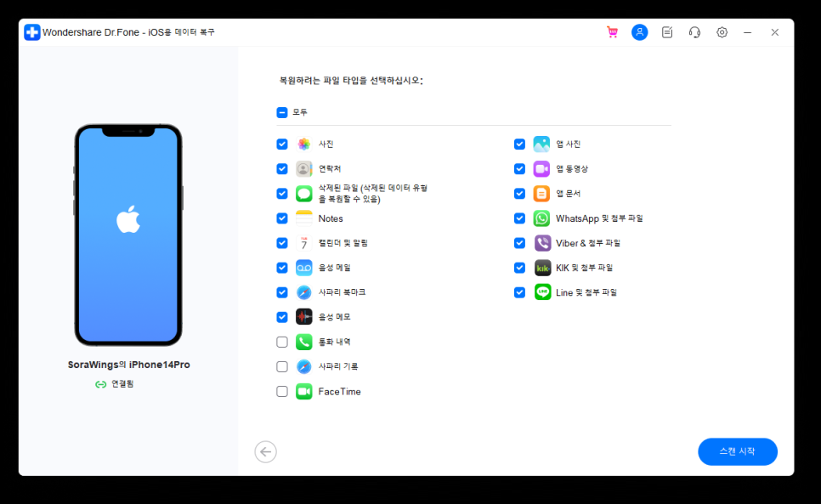Click the green FaceTime camera icon
The height and width of the screenshot is (504, 821).
303,392
